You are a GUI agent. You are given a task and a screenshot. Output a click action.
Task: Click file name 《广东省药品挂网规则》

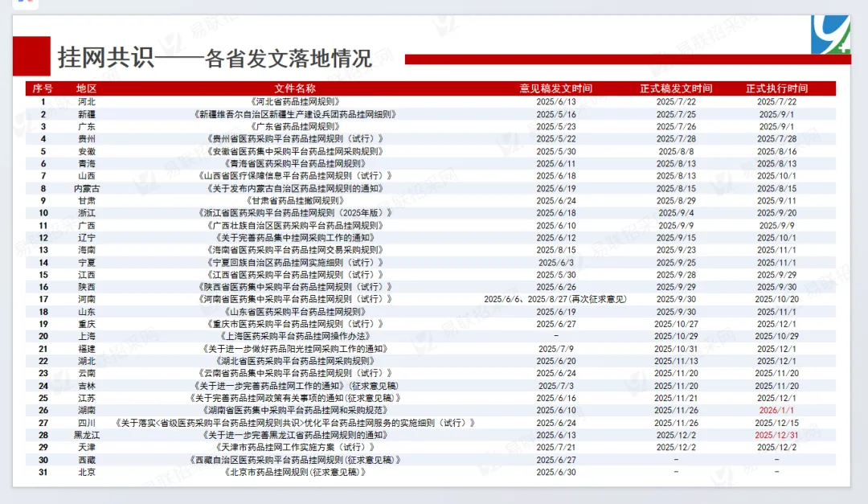pyautogui.click(x=295, y=127)
